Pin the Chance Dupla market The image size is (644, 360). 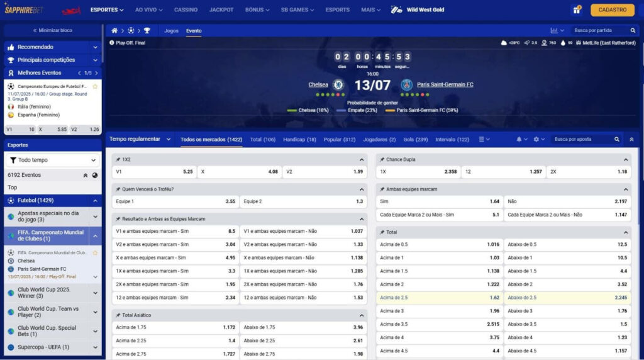[x=382, y=159]
